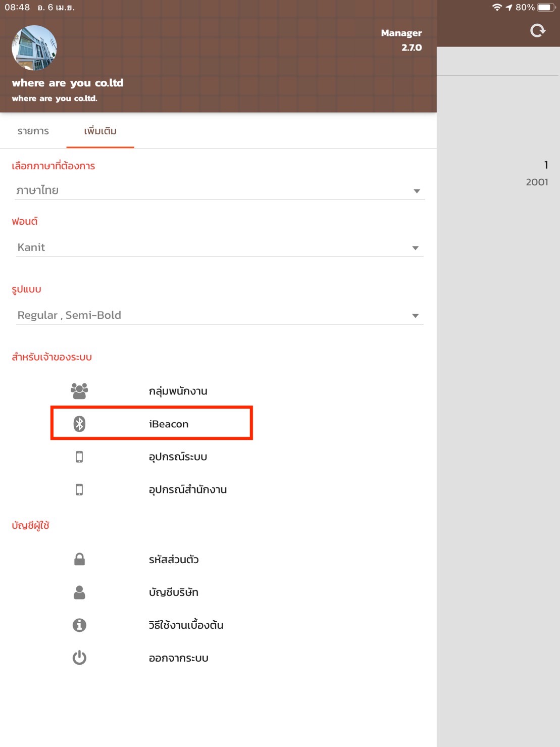The image size is (560, 747).
Task: Click the value 2001 in the right panel
Action: pos(537,182)
